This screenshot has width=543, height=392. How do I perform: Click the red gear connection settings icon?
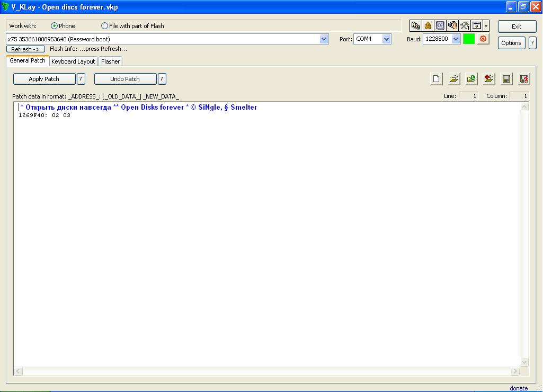483,39
